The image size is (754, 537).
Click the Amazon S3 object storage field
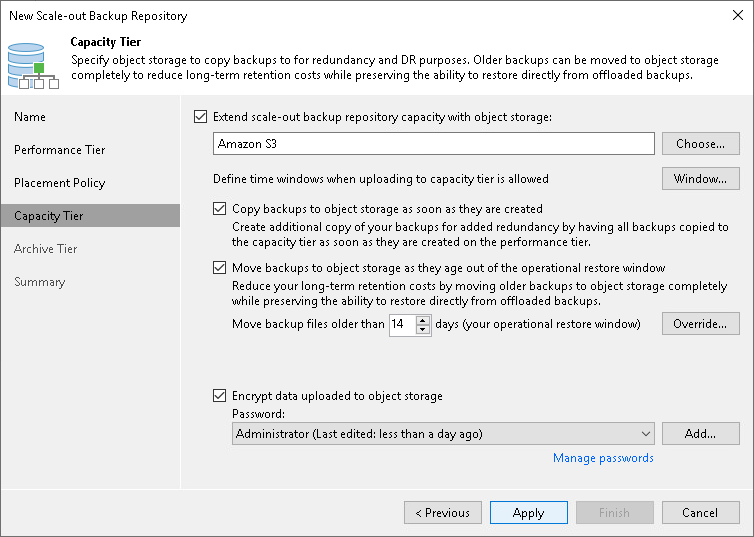[434, 144]
